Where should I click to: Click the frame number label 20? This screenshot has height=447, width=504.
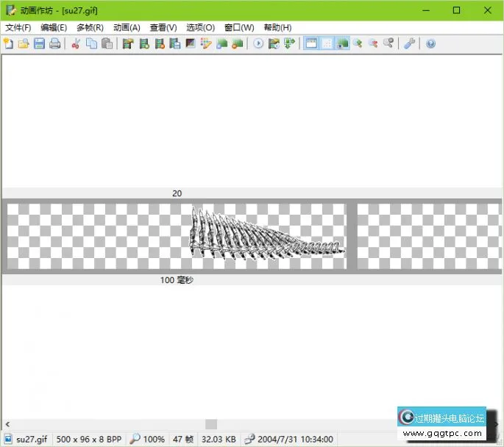pyautogui.click(x=177, y=193)
